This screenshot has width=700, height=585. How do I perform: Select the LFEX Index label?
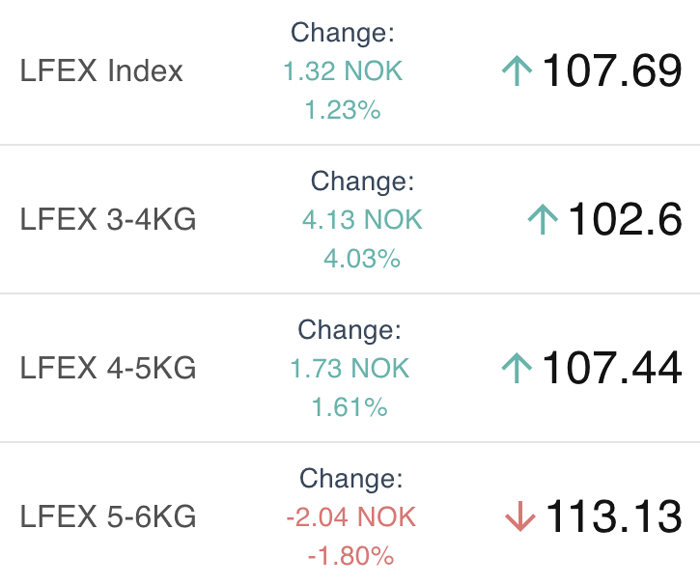click(x=101, y=71)
